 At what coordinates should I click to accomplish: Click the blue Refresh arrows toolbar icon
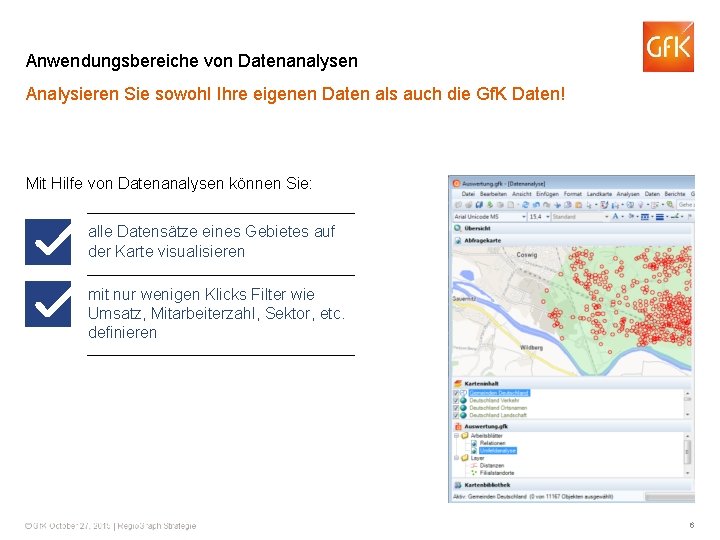[525, 205]
